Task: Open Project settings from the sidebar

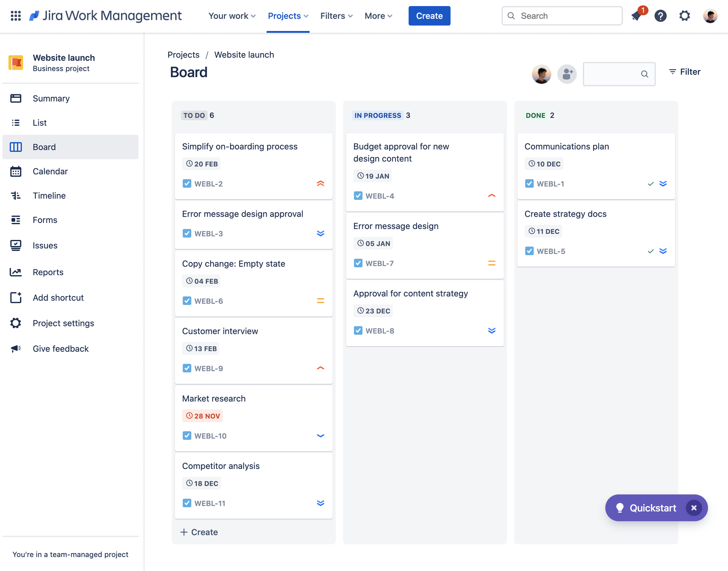Action: pos(63,323)
